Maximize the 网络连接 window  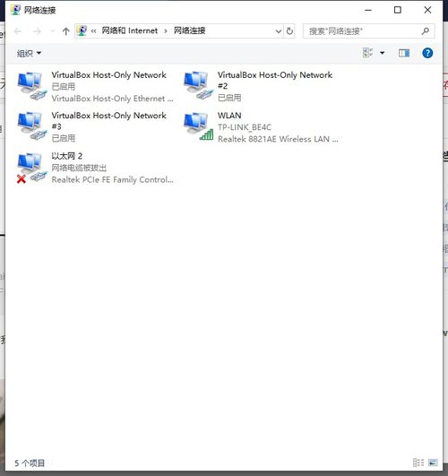pos(397,10)
